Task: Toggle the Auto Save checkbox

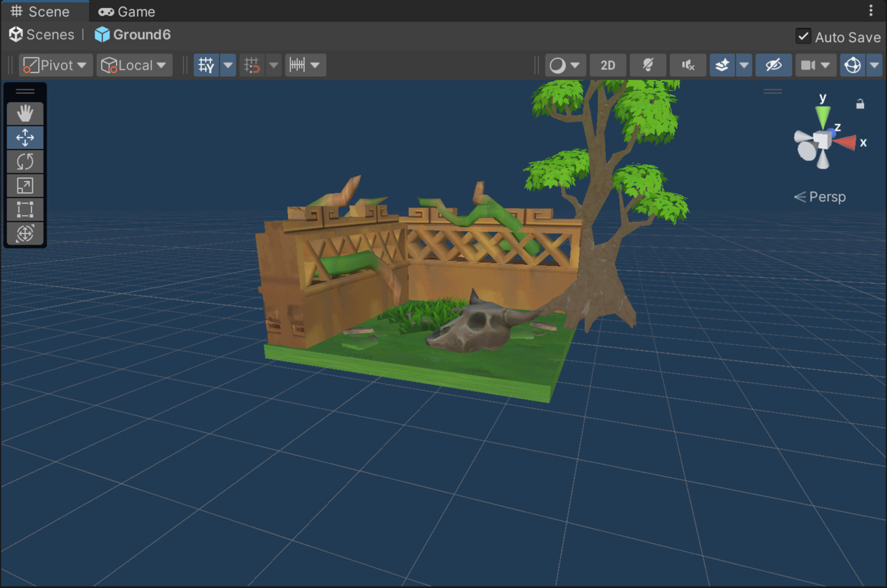Action: tap(803, 36)
